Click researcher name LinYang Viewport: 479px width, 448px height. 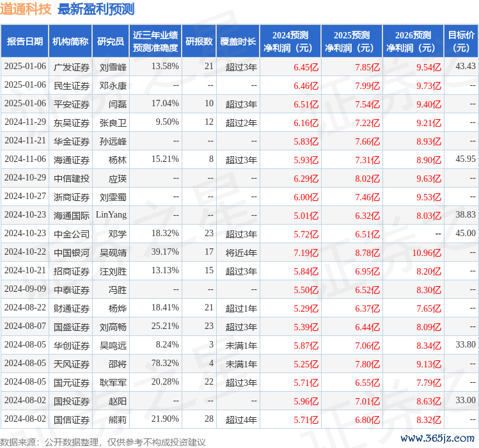coord(111,214)
